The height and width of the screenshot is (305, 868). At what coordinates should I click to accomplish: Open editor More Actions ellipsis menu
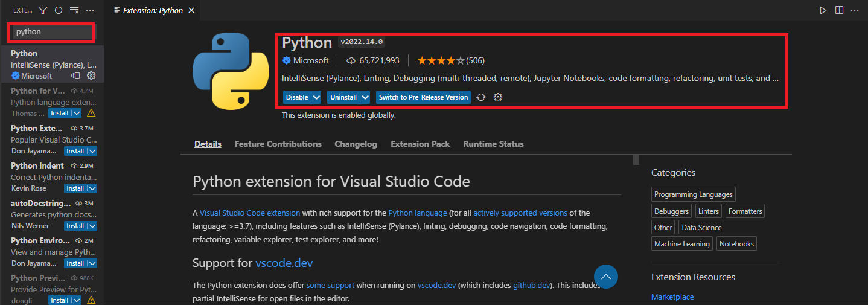click(x=855, y=10)
